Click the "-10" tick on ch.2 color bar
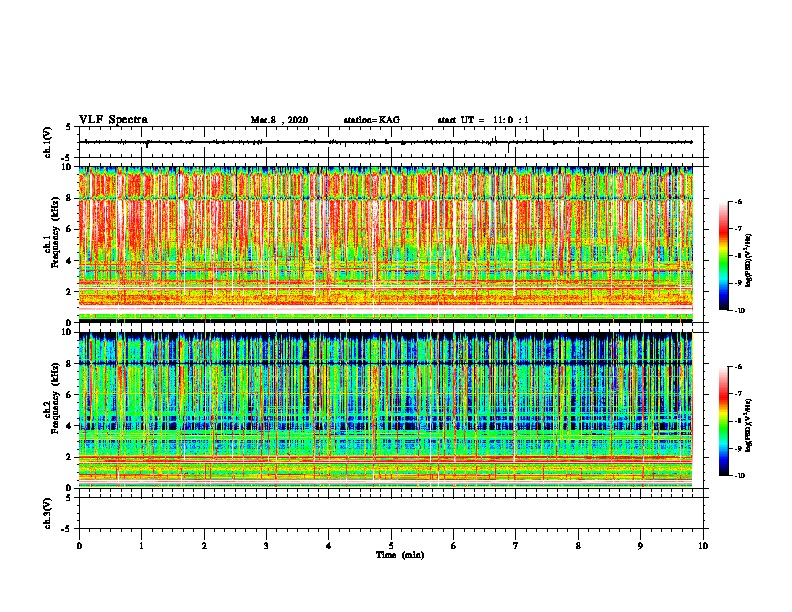Image resolution: width=792 pixels, height=612 pixels. (740, 476)
